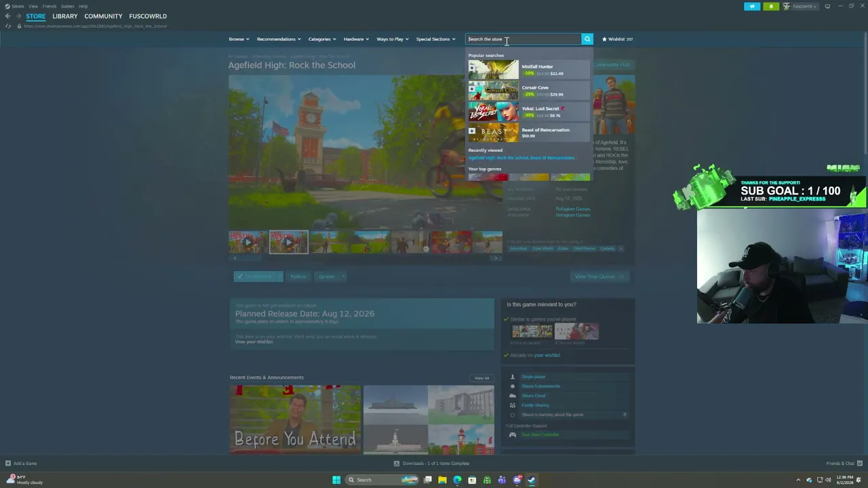Open Steam notifications bell icon
868x488 pixels.
click(x=771, y=7)
